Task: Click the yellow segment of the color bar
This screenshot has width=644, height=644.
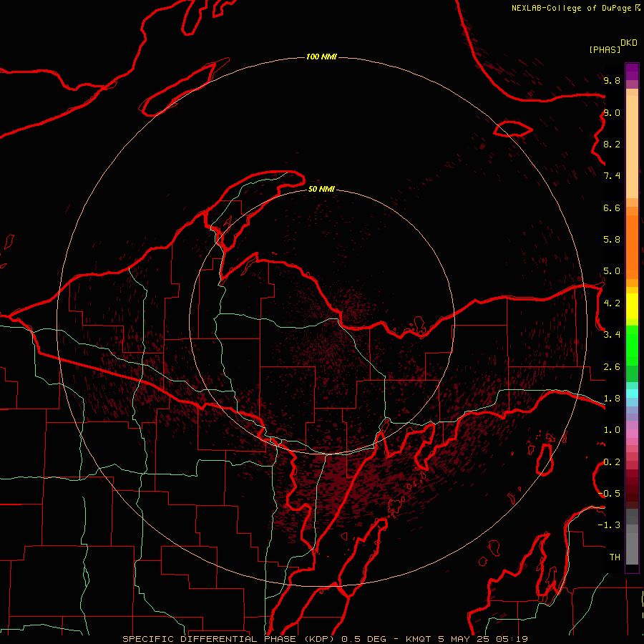Action: [x=632, y=306]
